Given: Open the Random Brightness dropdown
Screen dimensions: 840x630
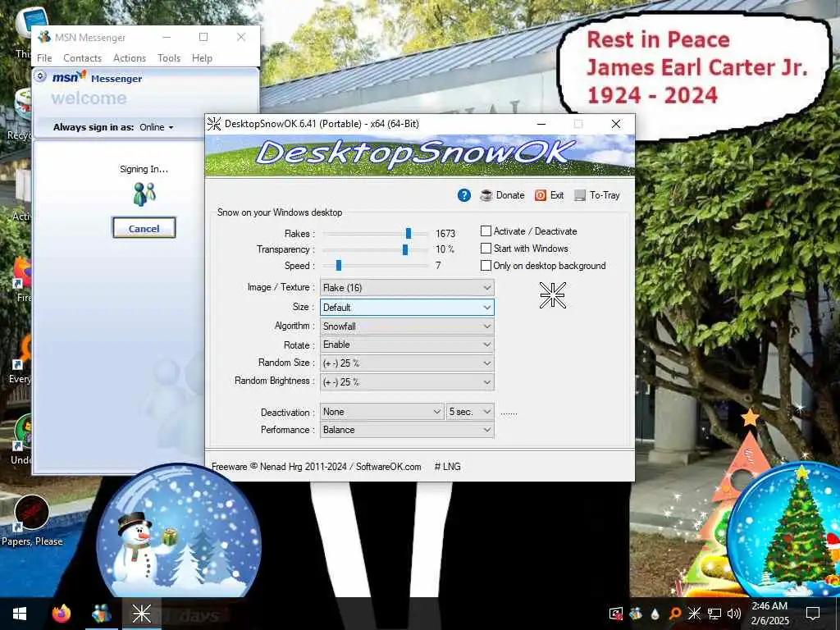Looking at the screenshot, I should tap(407, 382).
